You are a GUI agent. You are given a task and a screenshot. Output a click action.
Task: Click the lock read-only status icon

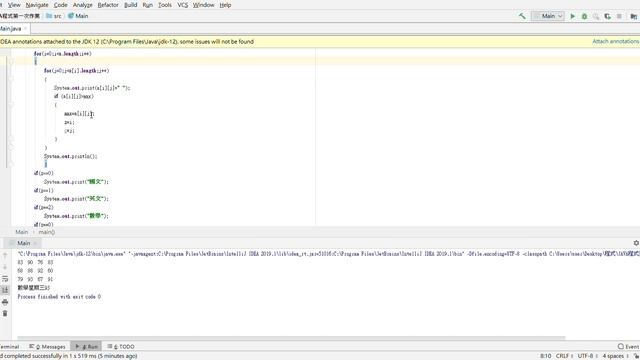636,356
